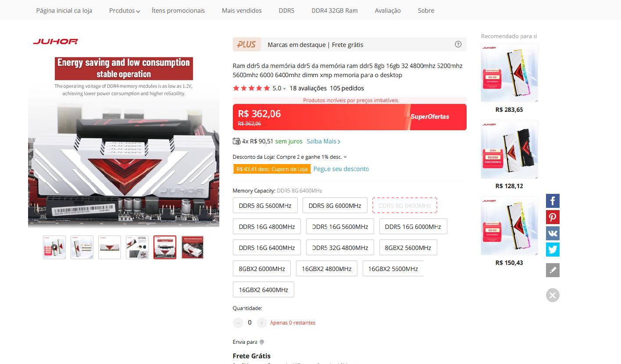Viewport: 621px width, 364px height.
Task: Close the floating share sidebar
Action: coord(553,295)
